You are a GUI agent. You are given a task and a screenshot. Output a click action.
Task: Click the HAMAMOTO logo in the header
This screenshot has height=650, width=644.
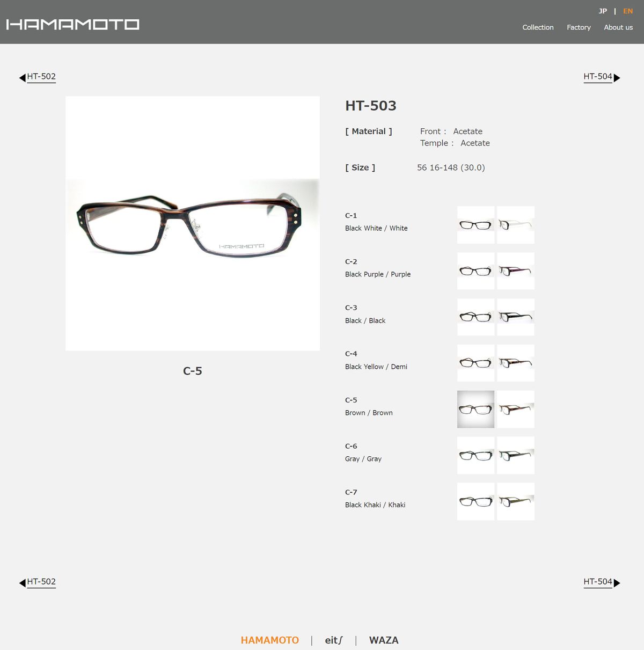[x=73, y=25]
